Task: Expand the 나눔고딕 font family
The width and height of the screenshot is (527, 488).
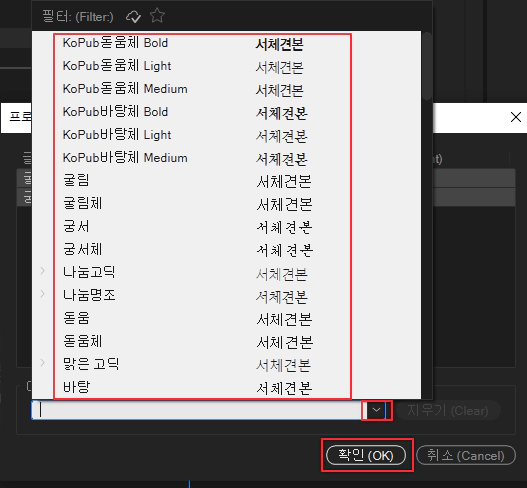Action: point(42,271)
